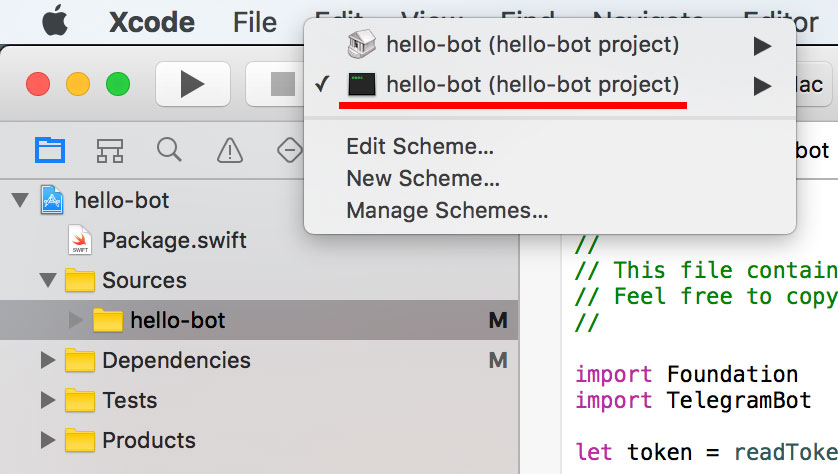This screenshot has width=838, height=474.
Task: Click the 'This file contain' comment line
Action: click(707, 270)
